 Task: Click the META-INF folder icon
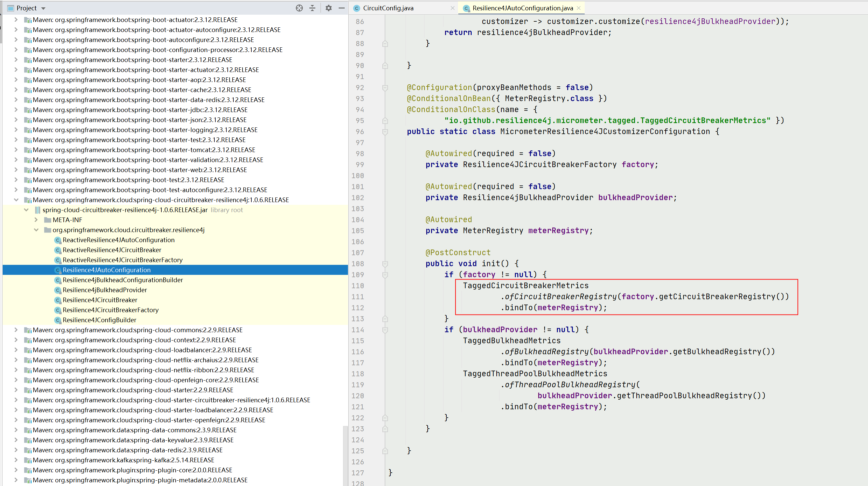tap(48, 220)
